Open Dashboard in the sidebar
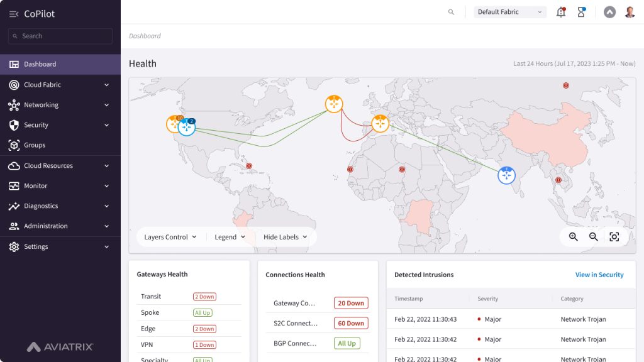Viewport: 644px width, 362px height. pyautogui.click(x=40, y=64)
